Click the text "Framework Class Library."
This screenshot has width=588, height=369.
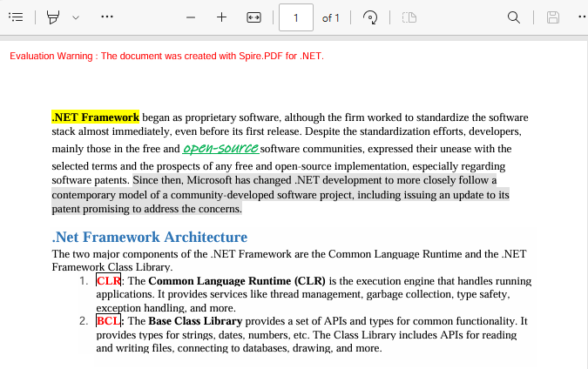click(112, 267)
